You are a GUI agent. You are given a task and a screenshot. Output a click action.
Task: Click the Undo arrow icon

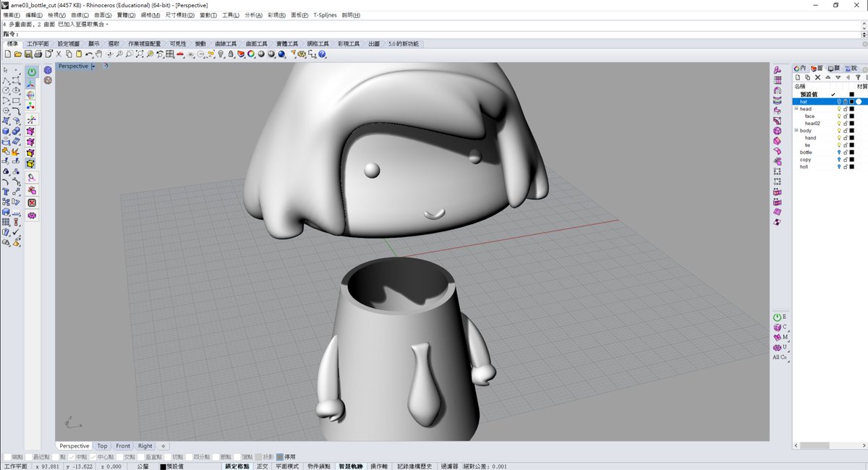pyautogui.click(x=88, y=54)
